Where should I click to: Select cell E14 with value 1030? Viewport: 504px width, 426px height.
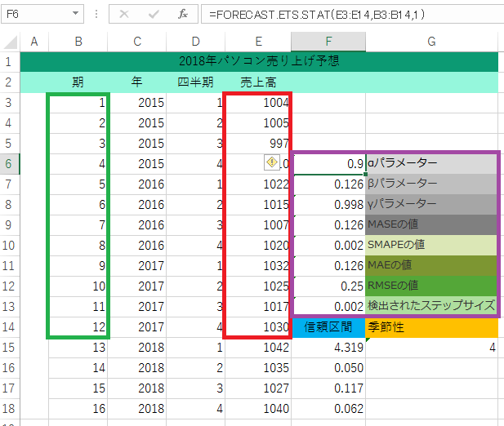(x=258, y=326)
